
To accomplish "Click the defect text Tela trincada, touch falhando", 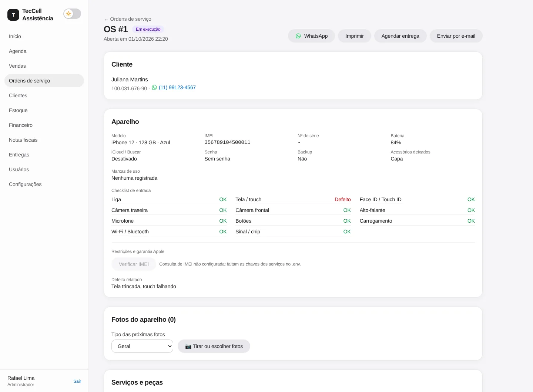I will click(144, 286).
